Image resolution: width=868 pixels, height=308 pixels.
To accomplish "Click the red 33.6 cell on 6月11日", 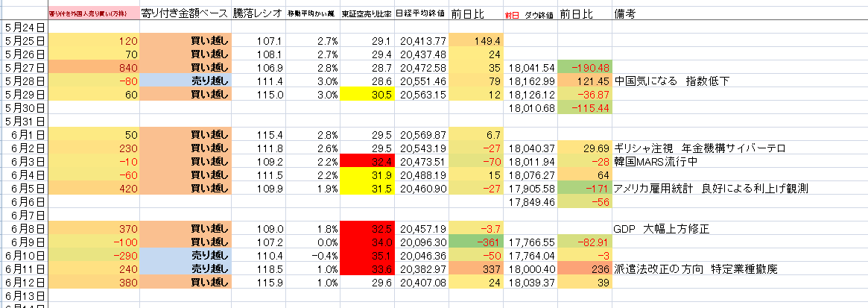I will [367, 268].
